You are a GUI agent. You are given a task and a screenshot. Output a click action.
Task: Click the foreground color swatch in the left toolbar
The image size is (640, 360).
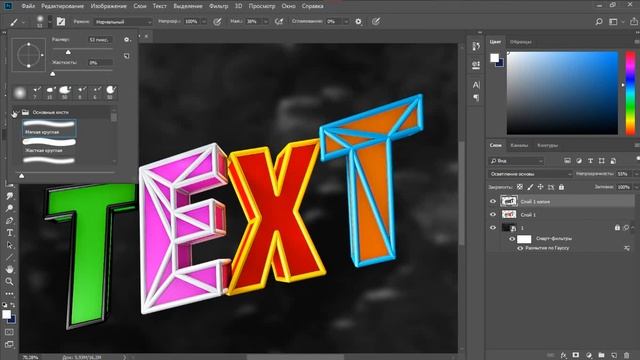pyautogui.click(x=7, y=314)
